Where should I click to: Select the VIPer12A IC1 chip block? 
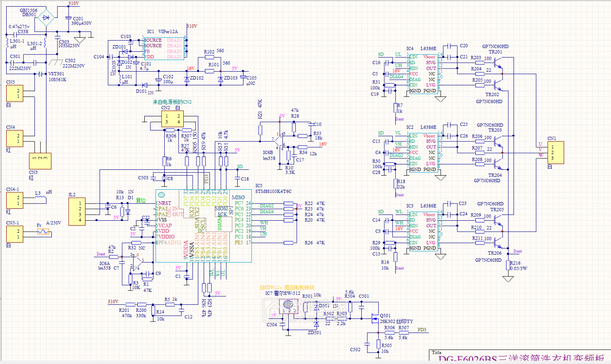pos(164,48)
